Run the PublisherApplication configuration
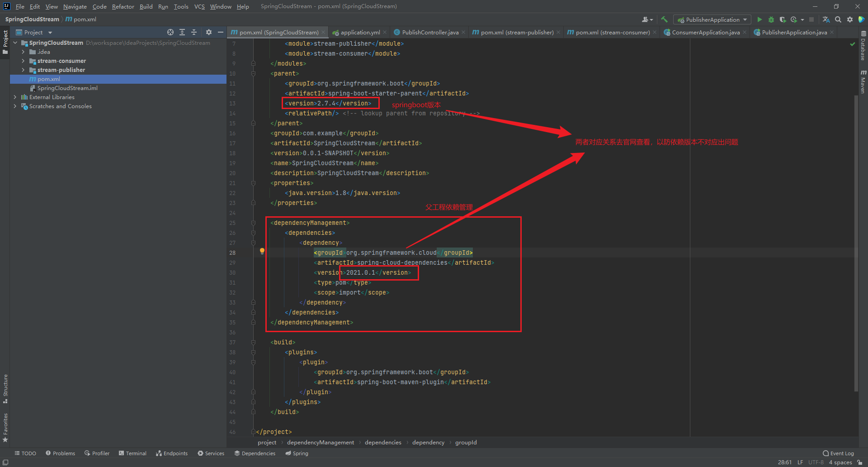Image resolution: width=868 pixels, height=467 pixels. (759, 19)
